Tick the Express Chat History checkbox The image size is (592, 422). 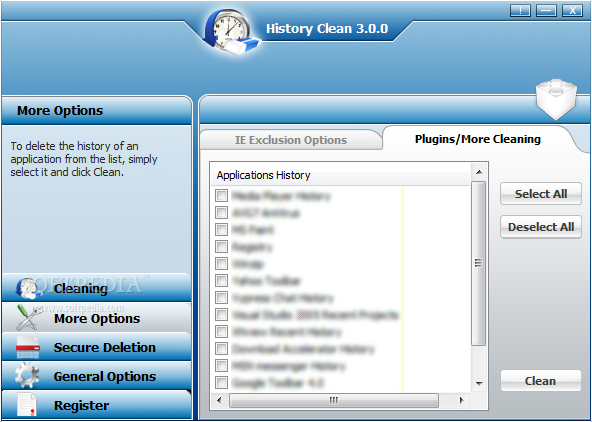pos(222,297)
